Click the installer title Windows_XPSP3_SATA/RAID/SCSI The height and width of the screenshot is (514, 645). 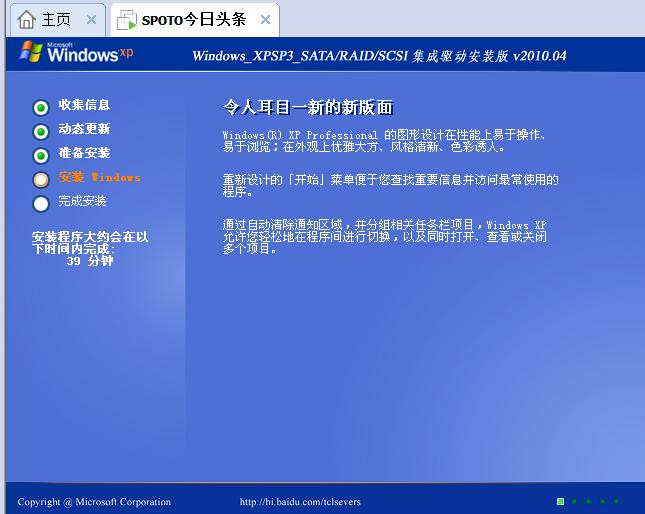(x=379, y=56)
